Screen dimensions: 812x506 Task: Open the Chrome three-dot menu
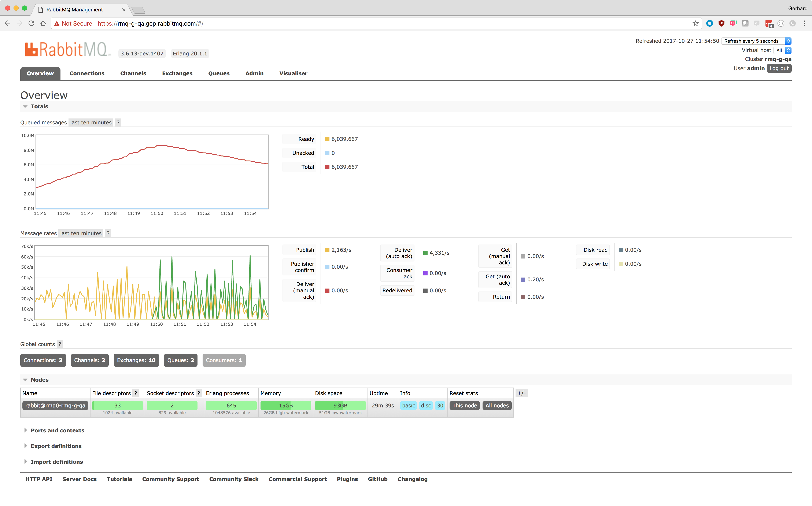804,23
